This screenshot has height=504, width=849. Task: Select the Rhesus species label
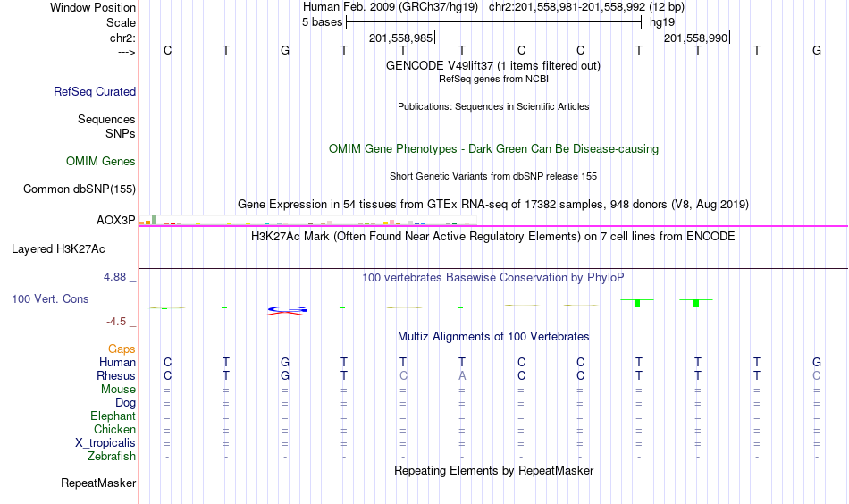[x=116, y=375]
